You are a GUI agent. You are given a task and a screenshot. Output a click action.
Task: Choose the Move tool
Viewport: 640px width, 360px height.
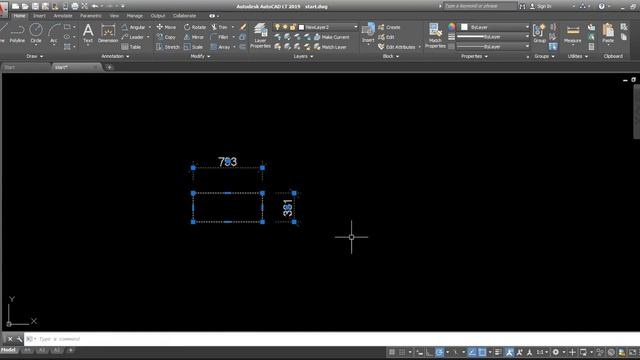(x=166, y=27)
